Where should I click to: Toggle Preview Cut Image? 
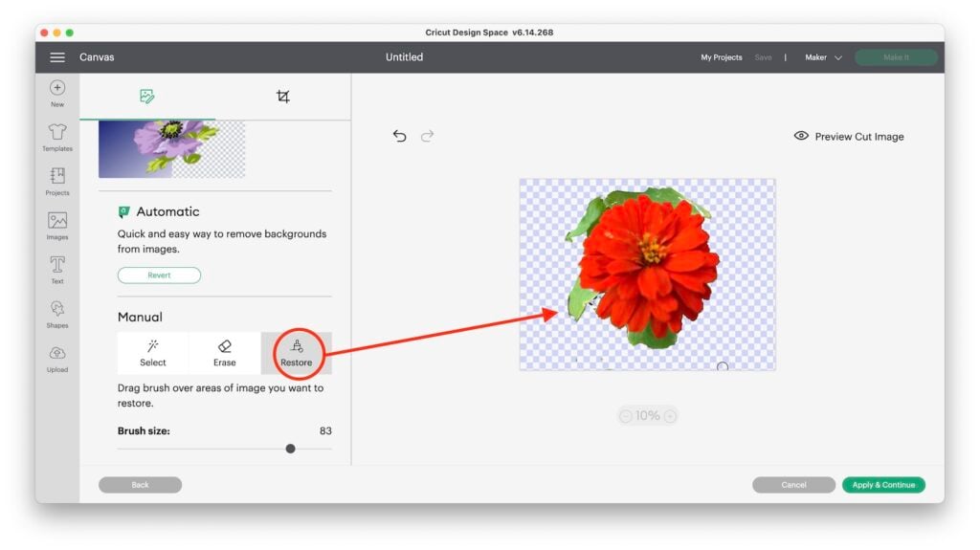point(849,136)
